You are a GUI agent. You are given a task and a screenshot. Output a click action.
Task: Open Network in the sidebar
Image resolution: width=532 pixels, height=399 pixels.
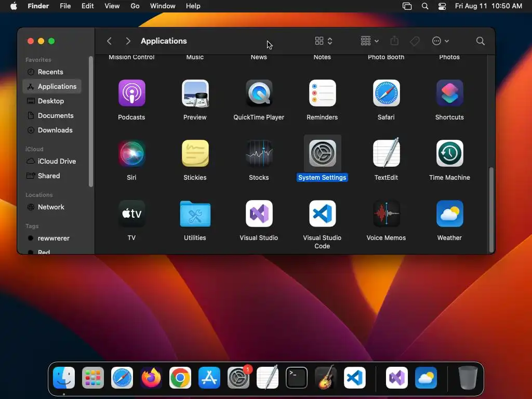pyautogui.click(x=52, y=207)
